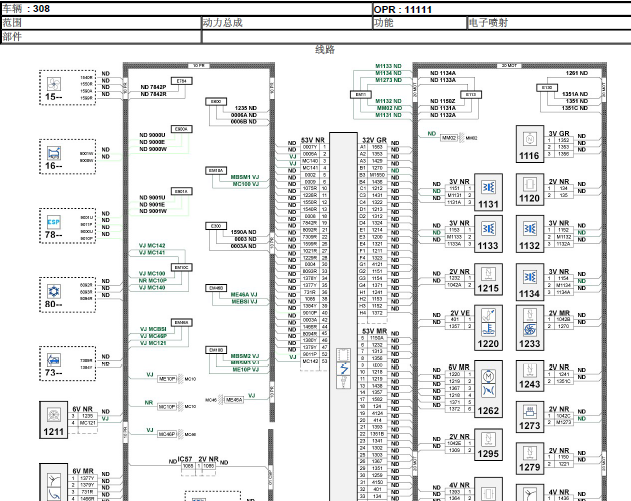Click the '6V NR' label beside component 1211

click(x=82, y=409)
